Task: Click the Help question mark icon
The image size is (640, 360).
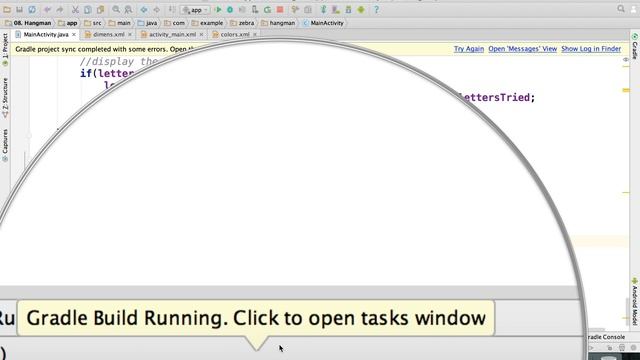Action: pos(376,9)
